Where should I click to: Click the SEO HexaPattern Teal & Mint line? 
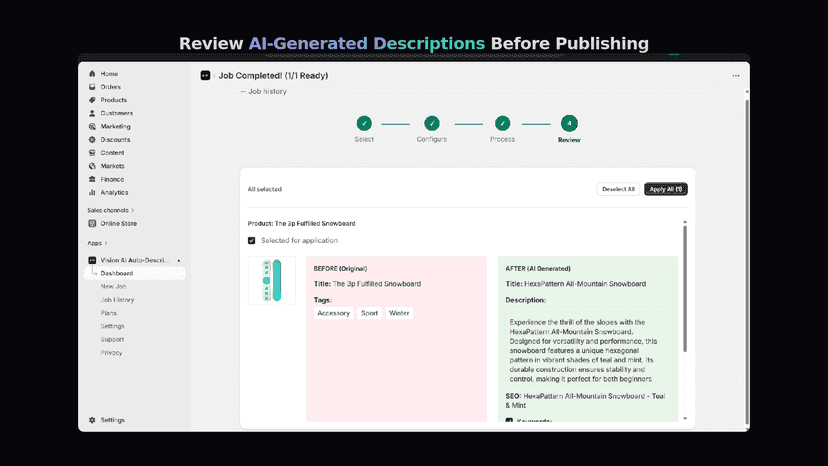[585, 401]
